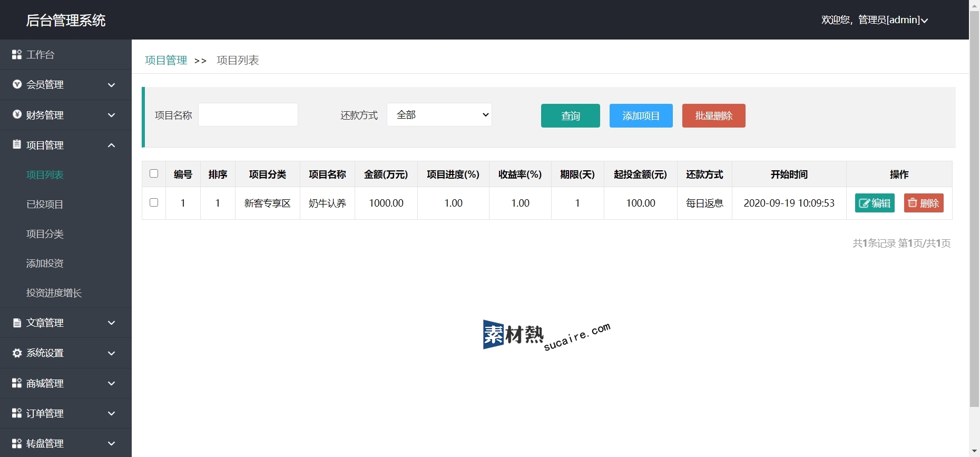Click the 2020-09-19 10:09:53 start time cell
The width and height of the screenshot is (980, 457).
coord(789,203)
